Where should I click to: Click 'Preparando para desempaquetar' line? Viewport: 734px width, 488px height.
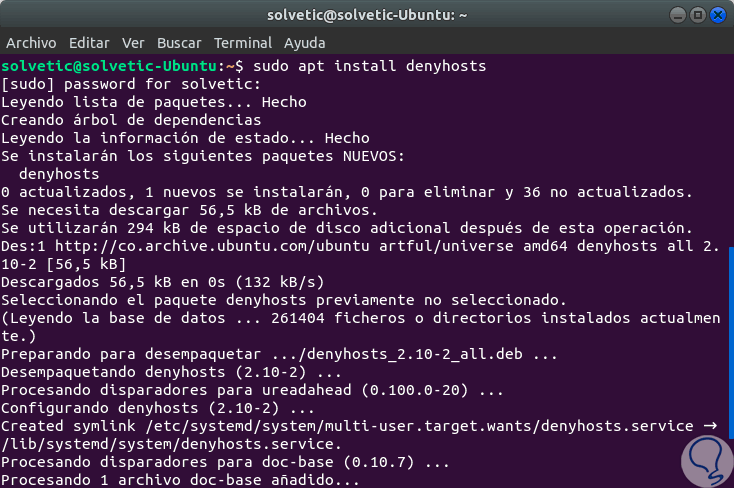point(279,354)
